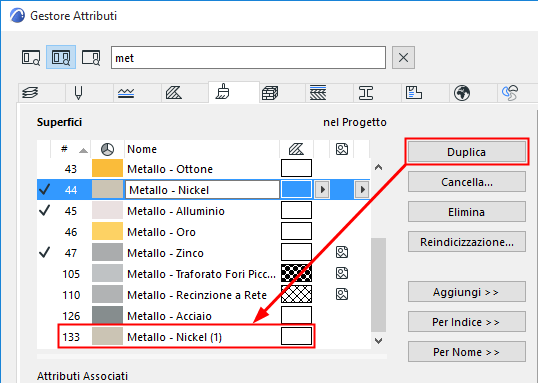This screenshot has height=383, width=538.
Task: Click the blue fill box in row 44
Action: pos(296,189)
